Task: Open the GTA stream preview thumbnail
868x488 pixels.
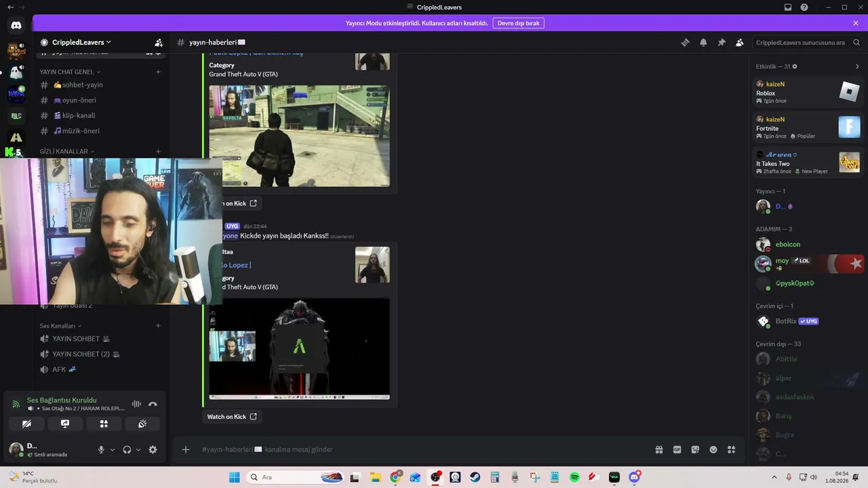Action: 299,136
